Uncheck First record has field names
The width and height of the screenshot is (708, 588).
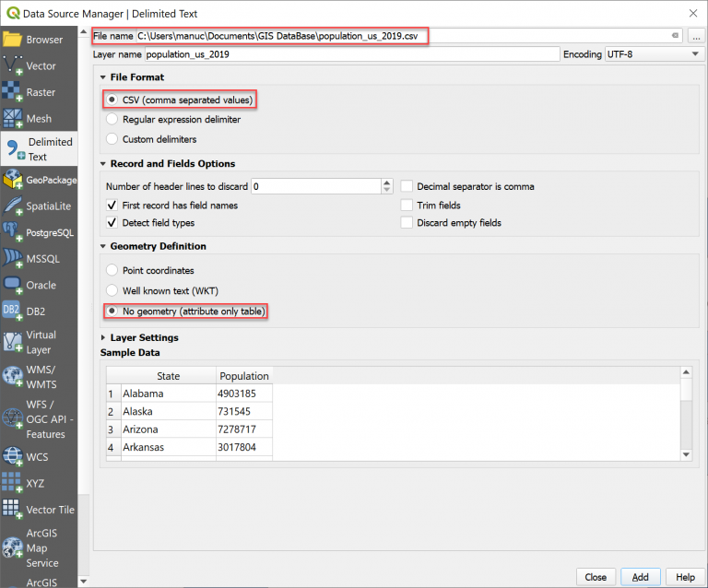tap(112, 206)
